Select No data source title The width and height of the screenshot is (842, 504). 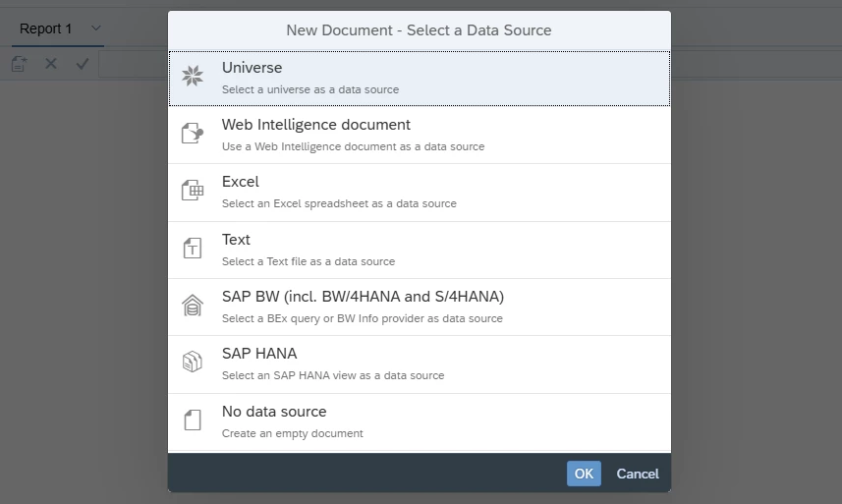[274, 411]
